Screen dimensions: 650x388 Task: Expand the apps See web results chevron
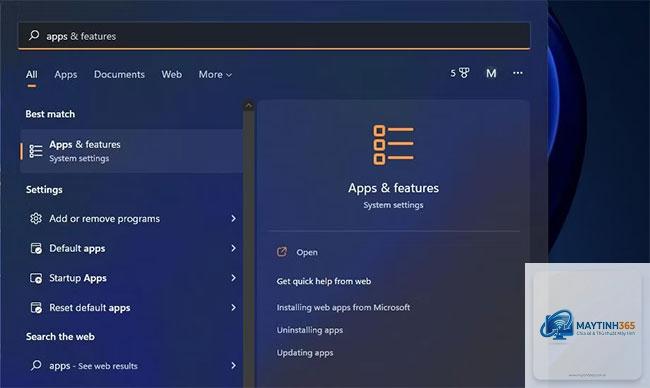(233, 365)
